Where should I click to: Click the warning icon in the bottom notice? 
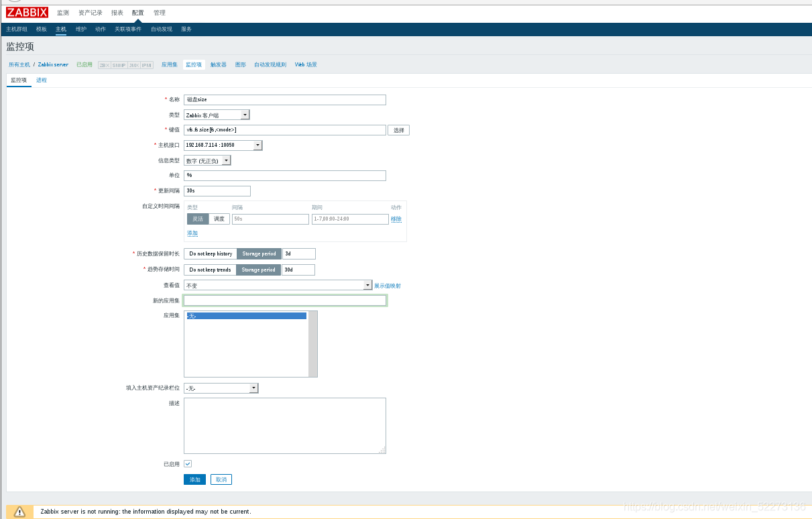coord(19,512)
